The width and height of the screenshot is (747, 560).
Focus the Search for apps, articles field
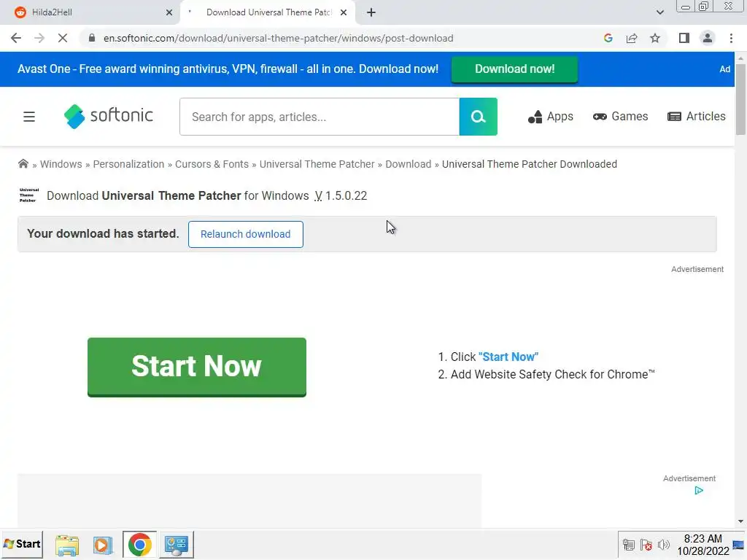point(320,117)
